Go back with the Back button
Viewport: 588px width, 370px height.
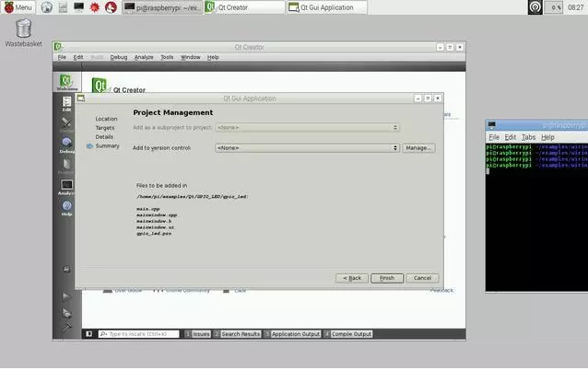[351, 278]
